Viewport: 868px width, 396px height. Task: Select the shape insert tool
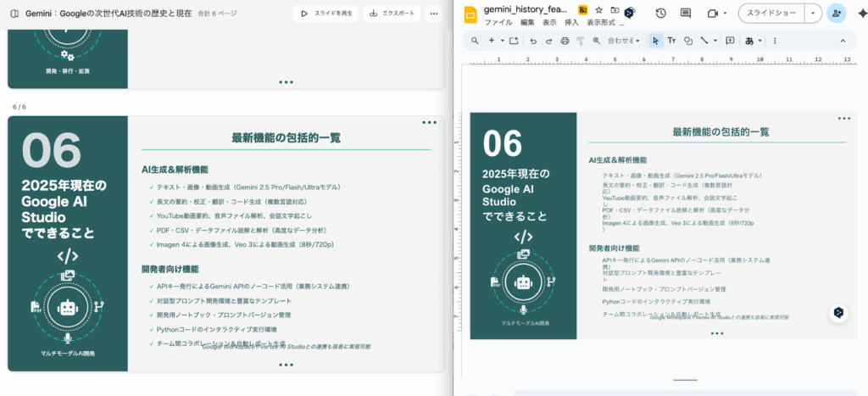point(687,41)
